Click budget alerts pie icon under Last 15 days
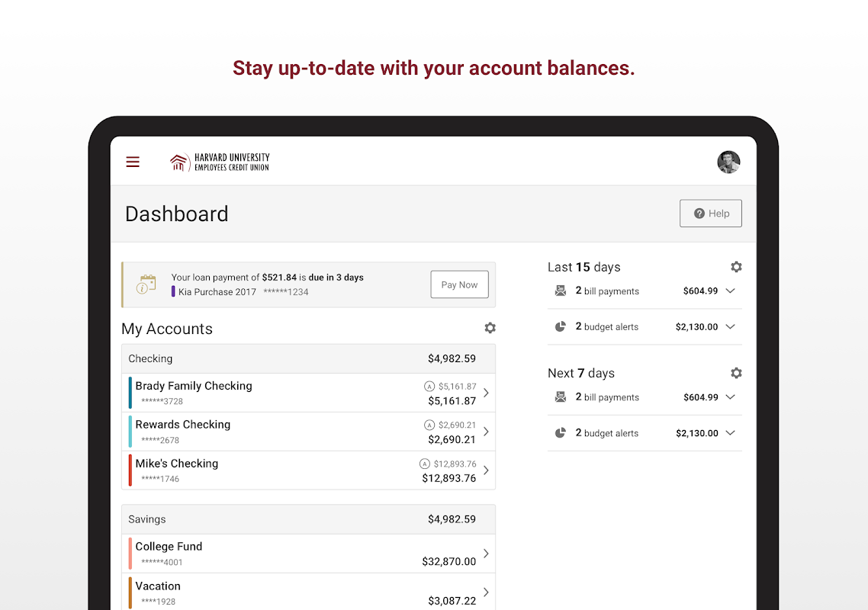Viewport: 868px width, 610px height. click(x=560, y=326)
